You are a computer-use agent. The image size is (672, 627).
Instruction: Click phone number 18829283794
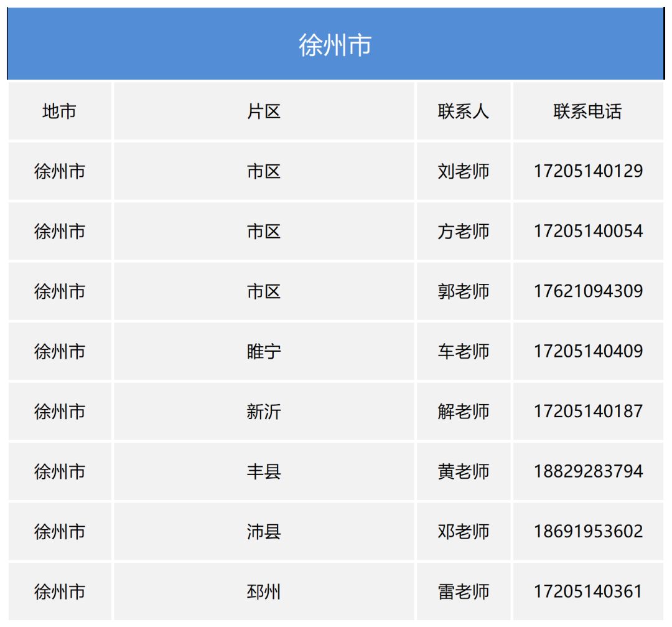coord(588,471)
